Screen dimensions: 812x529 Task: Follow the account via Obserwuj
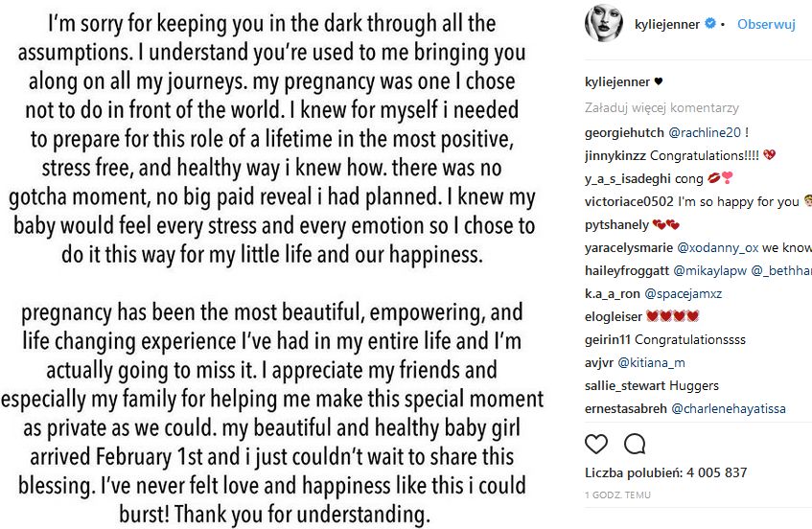click(x=766, y=25)
